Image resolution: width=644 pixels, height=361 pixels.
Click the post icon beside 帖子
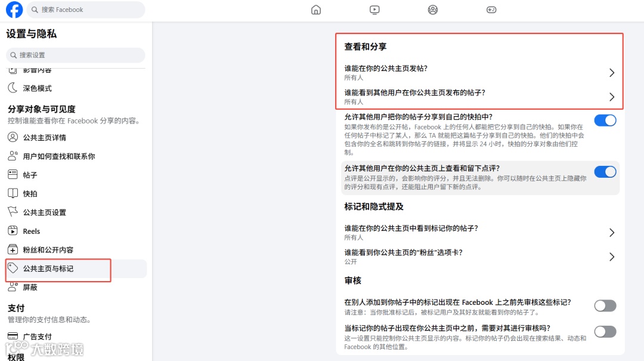13,174
